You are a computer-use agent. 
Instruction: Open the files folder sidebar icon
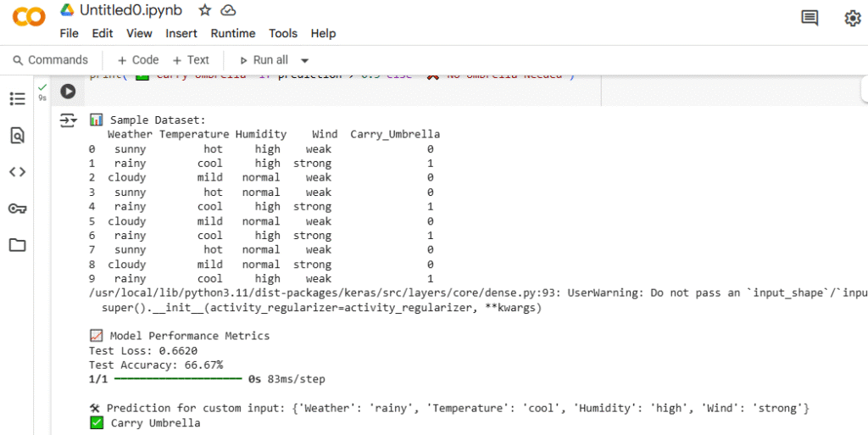pyautogui.click(x=17, y=245)
